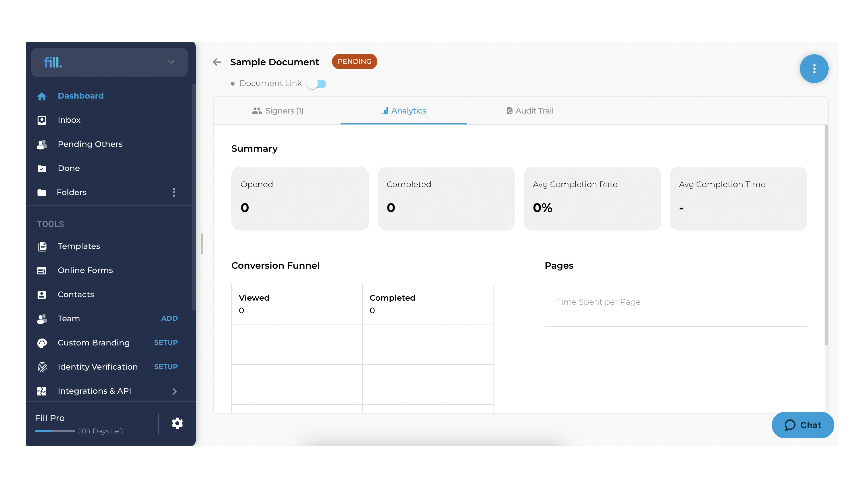Expand the Folders options menu

click(174, 193)
